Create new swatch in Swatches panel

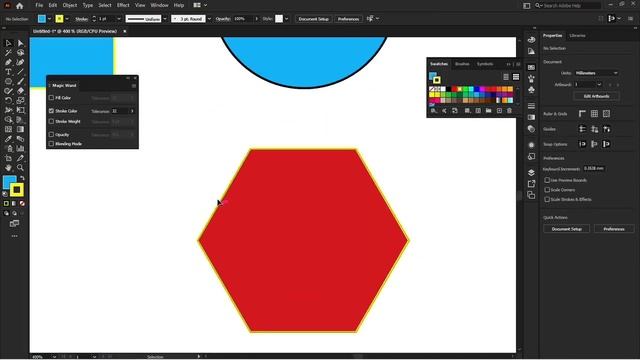click(x=499, y=111)
